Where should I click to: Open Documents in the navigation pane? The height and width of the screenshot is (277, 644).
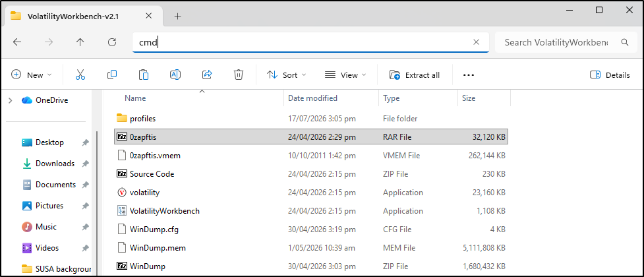[55, 185]
